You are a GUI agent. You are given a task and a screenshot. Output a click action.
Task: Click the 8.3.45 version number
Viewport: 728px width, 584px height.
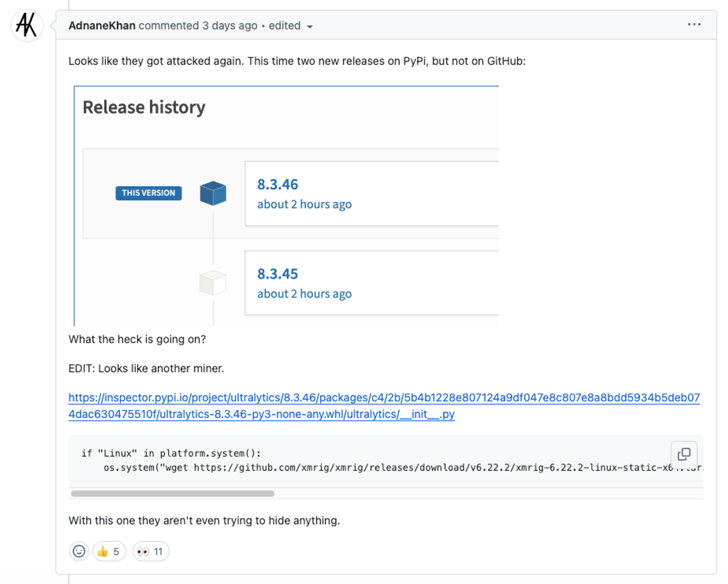(x=278, y=274)
